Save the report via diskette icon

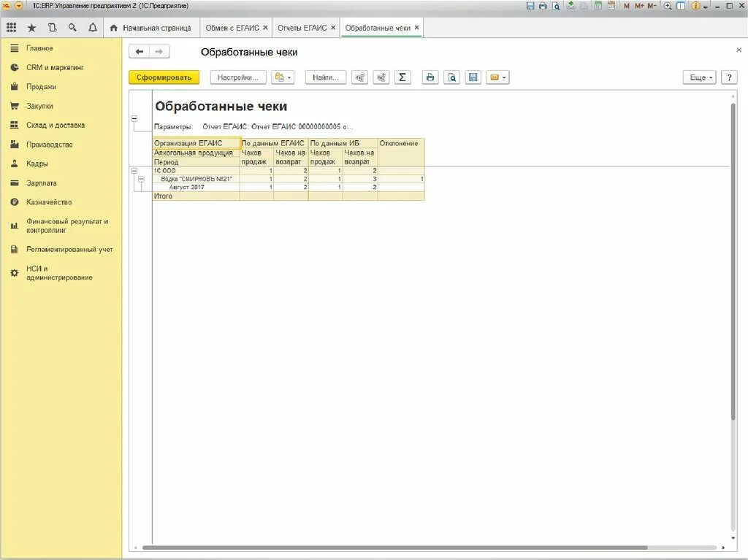(x=473, y=77)
